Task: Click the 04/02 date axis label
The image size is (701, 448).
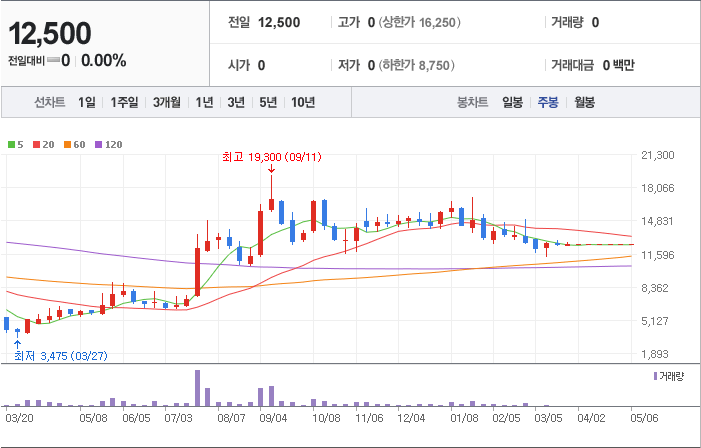Action: 591,418
